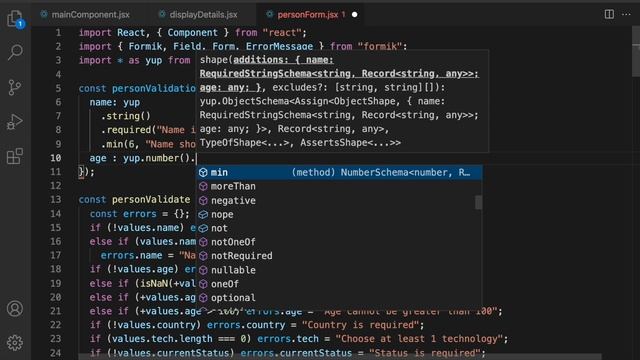
Task: Click line number 10 in gutter
Action: (x=56, y=158)
